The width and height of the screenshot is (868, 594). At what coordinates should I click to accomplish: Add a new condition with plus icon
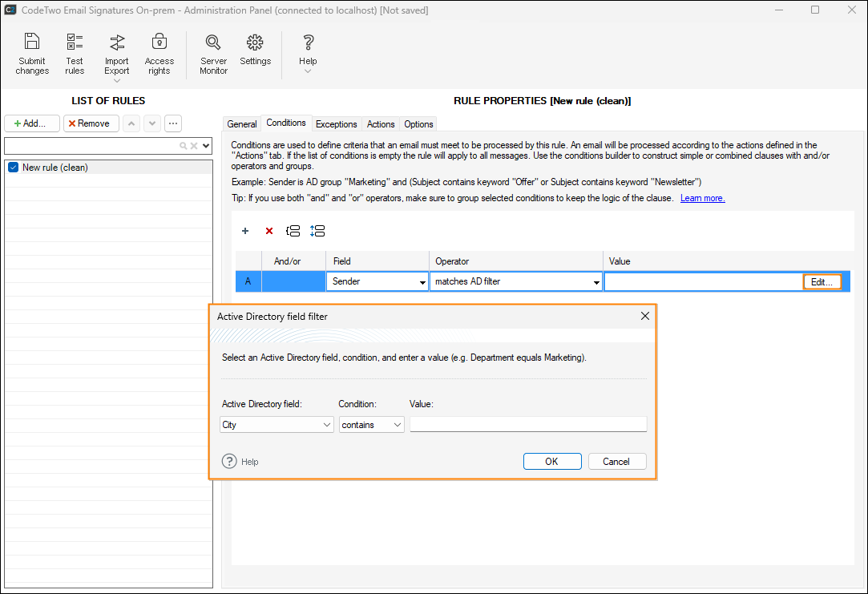click(245, 231)
